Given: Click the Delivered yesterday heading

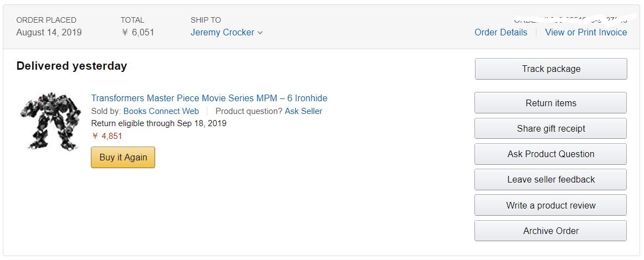Looking at the screenshot, I should (71, 66).
